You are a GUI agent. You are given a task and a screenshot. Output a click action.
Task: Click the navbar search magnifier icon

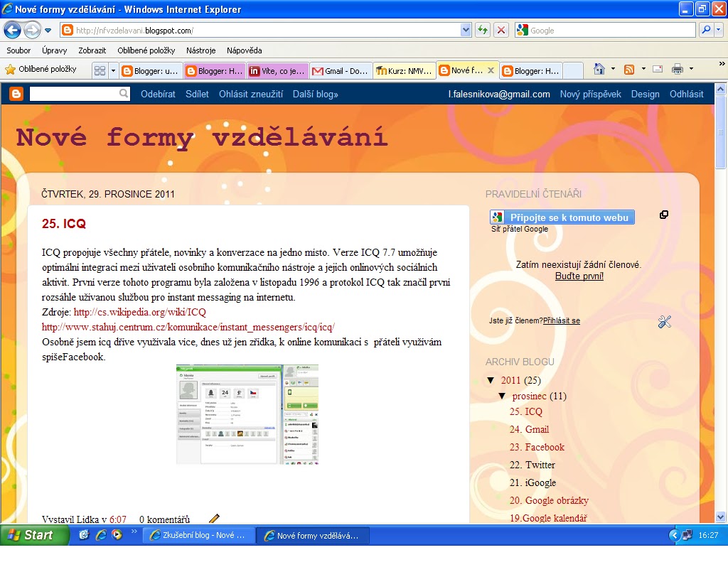pos(124,94)
